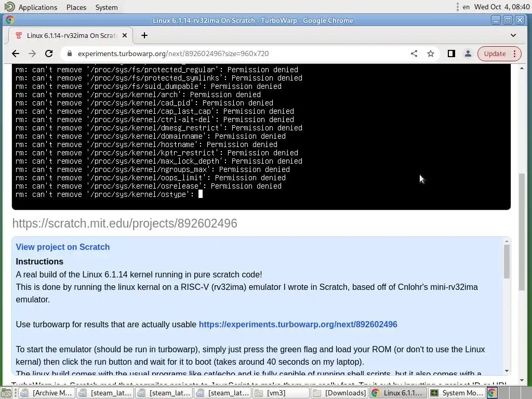This screenshot has height=399, width=532.
Task: Open the System menu
Action: coord(107,7)
